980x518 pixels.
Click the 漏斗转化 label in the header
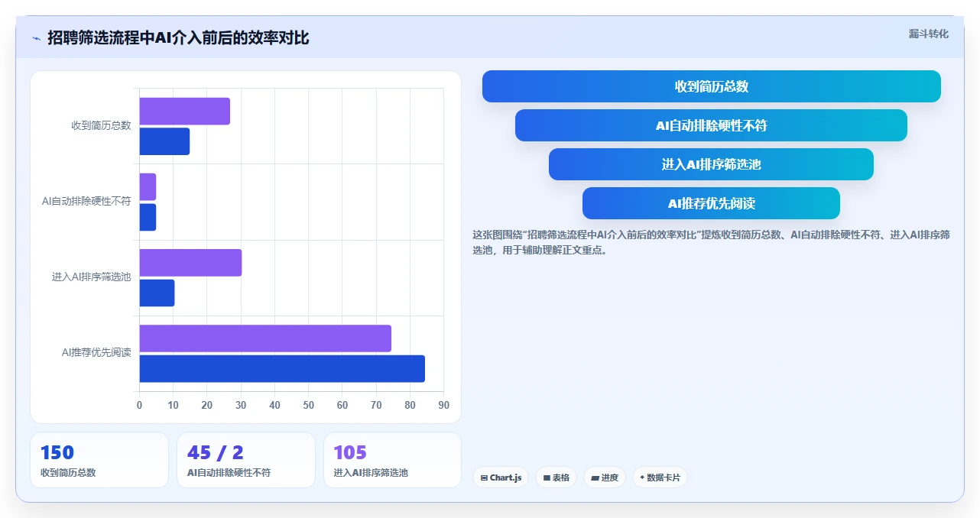[928, 34]
